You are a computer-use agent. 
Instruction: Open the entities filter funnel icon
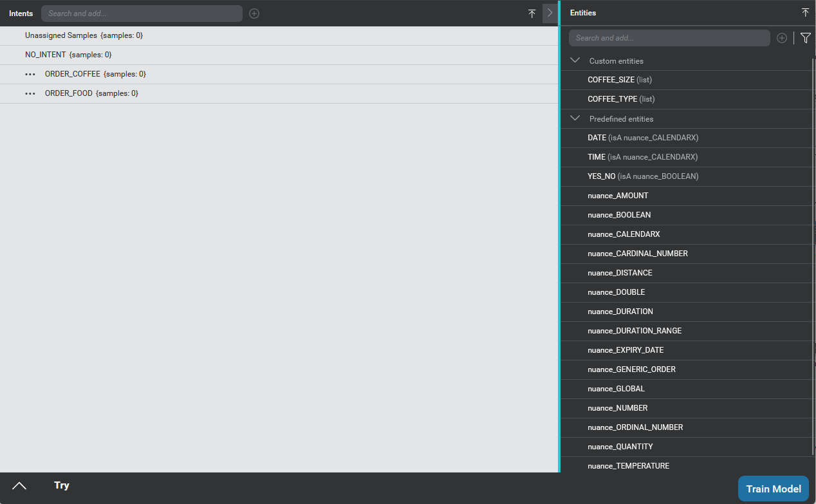coord(805,38)
